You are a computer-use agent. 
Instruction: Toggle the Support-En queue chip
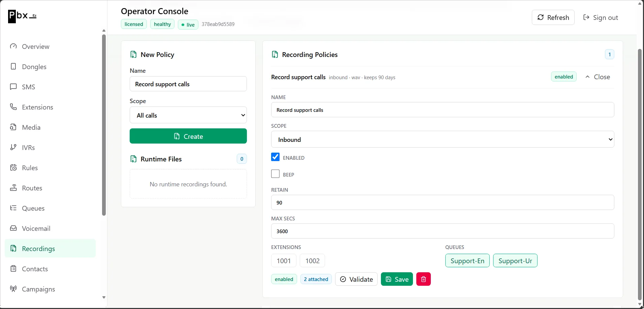point(467,260)
